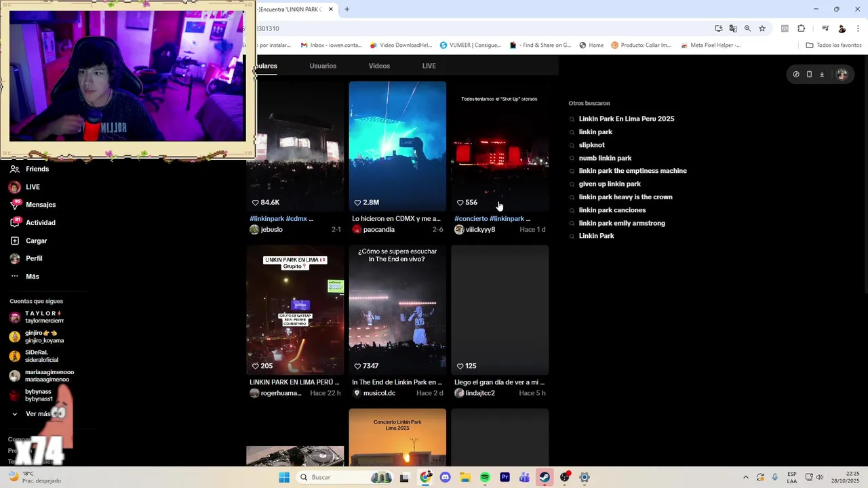Open Discord from the taskbar
Image resolution: width=868 pixels, height=488 pixels.
coord(445,477)
